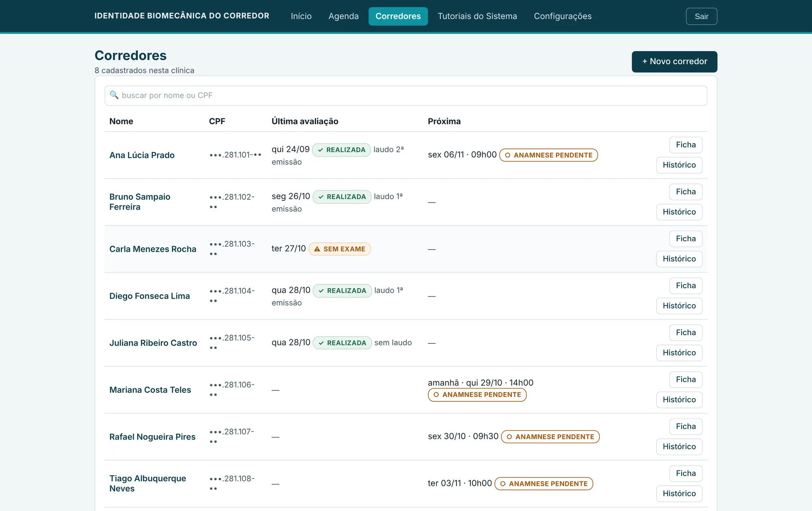
Task: Open Ficha for Tiago Albuquerque Neves
Action: (x=686, y=474)
